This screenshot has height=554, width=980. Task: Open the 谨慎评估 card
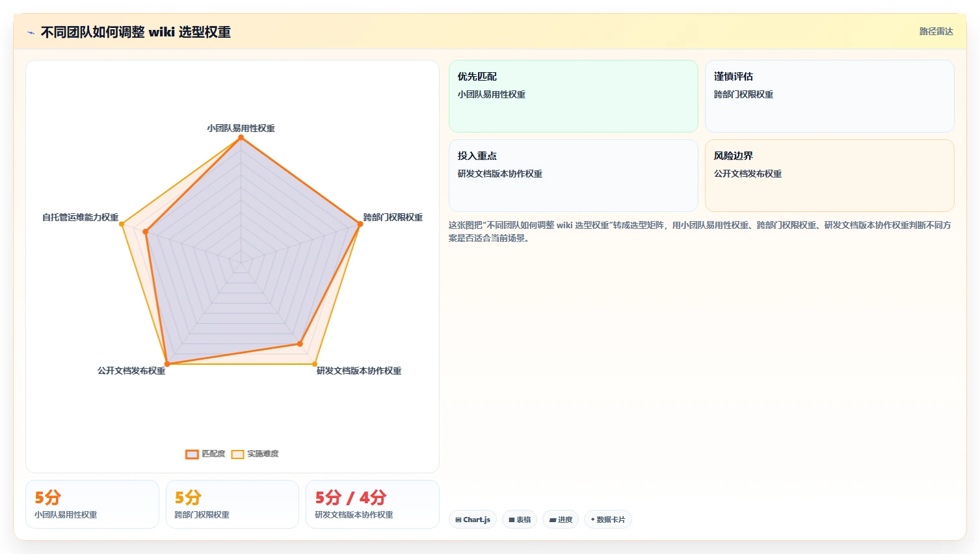tap(829, 96)
